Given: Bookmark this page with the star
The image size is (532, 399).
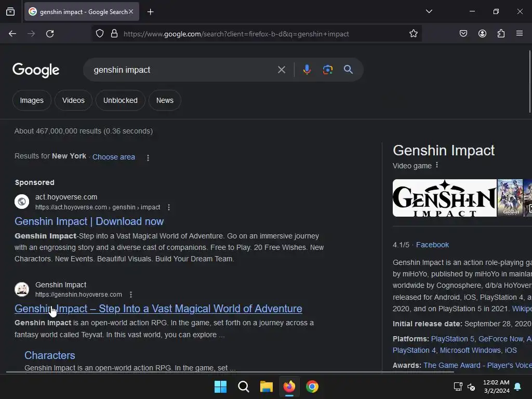Looking at the screenshot, I should (x=413, y=34).
